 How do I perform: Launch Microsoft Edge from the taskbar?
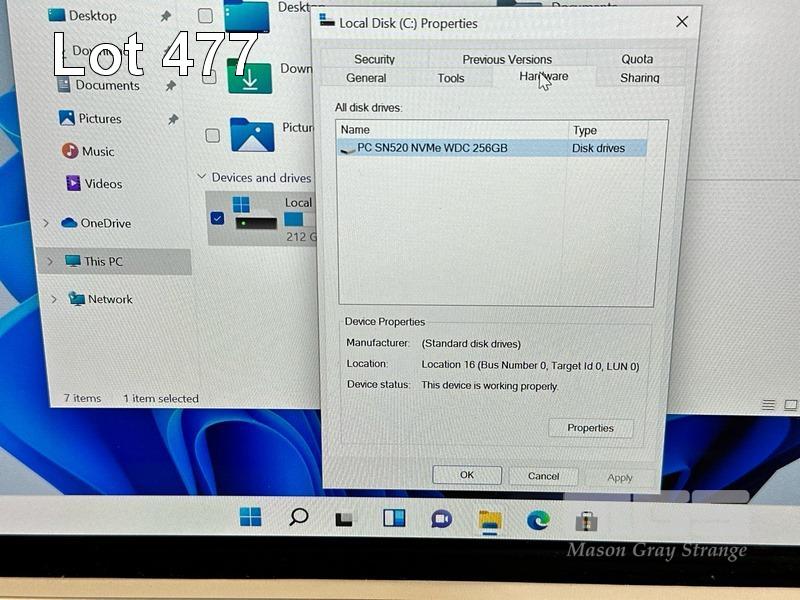tap(538, 520)
